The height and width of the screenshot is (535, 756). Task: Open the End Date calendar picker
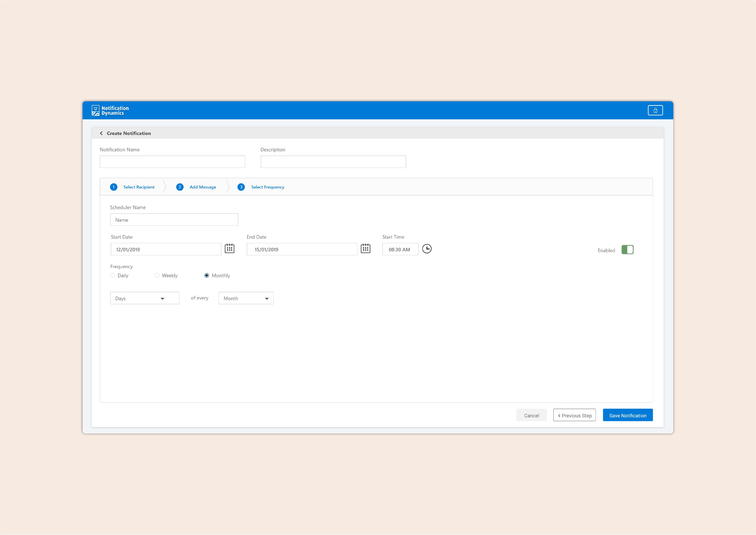[366, 248]
